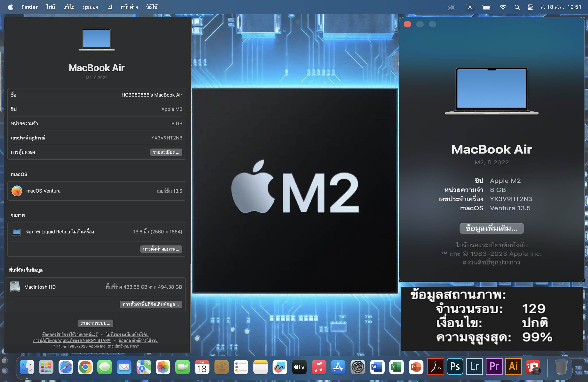Open Contacts app in the Dock
This screenshot has height=382, width=588.
222,367
